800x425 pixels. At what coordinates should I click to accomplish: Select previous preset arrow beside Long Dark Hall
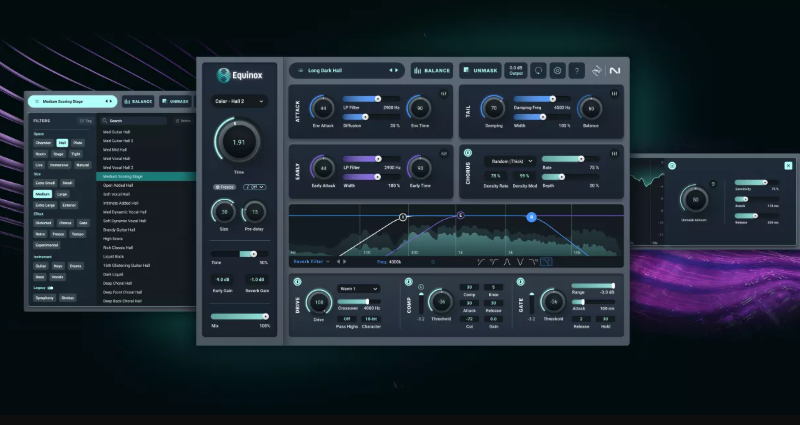coord(391,70)
